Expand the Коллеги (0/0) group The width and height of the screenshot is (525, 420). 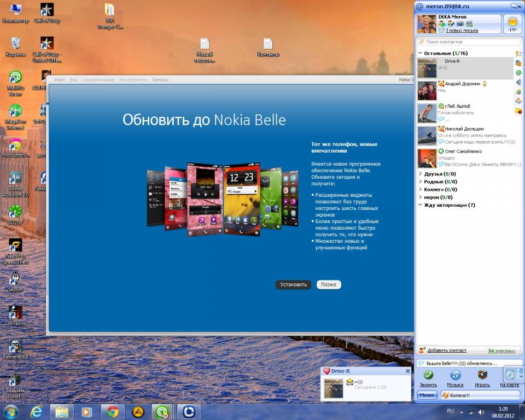tap(420, 189)
